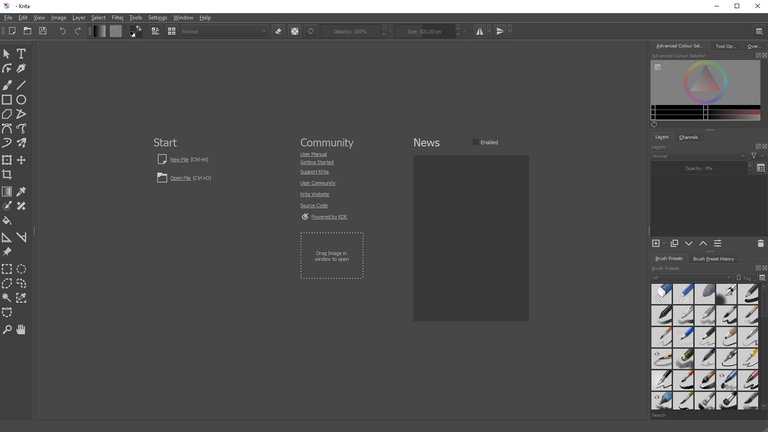Toggle preserve alpha in toolbar

click(294, 31)
